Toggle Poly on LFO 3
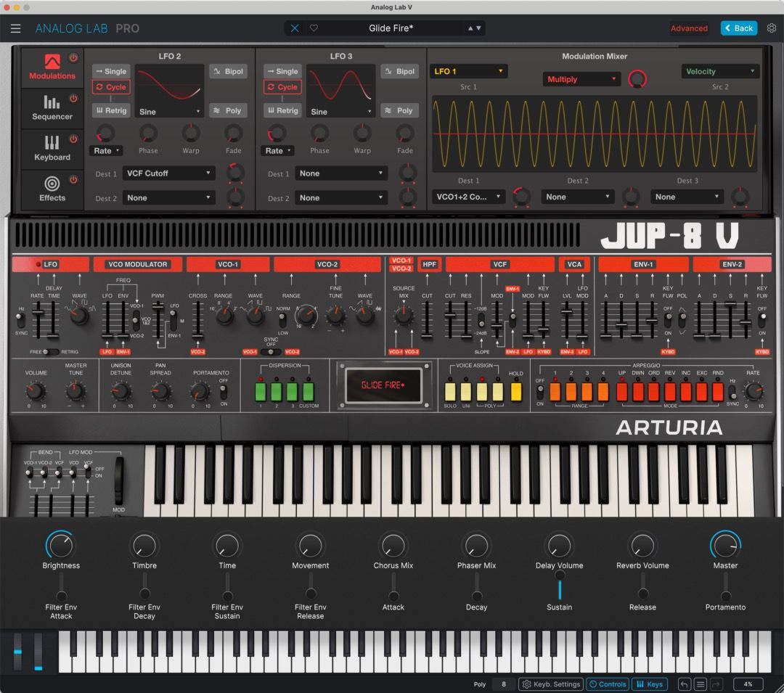 tap(399, 110)
